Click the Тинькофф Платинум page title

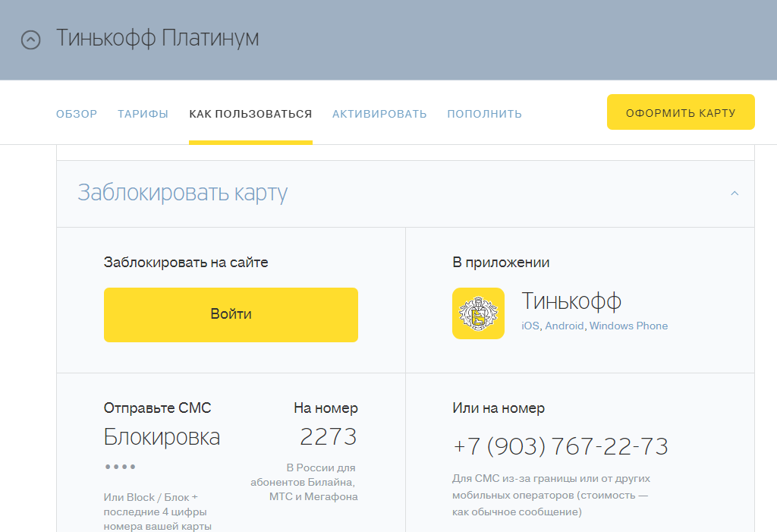(158, 38)
